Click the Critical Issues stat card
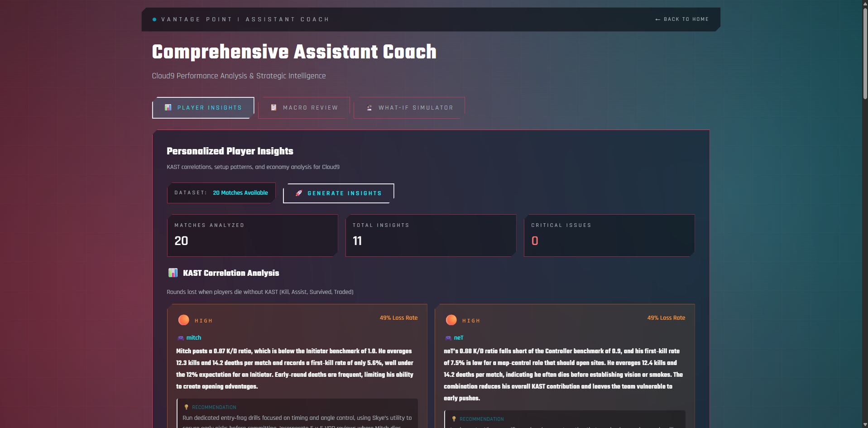Screen dimensions: 868x428 (609, 236)
